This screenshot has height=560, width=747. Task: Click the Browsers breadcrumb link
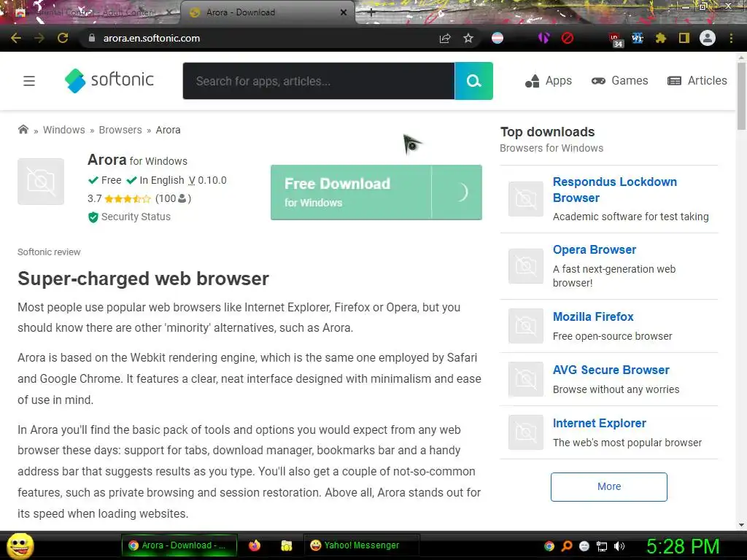(120, 130)
